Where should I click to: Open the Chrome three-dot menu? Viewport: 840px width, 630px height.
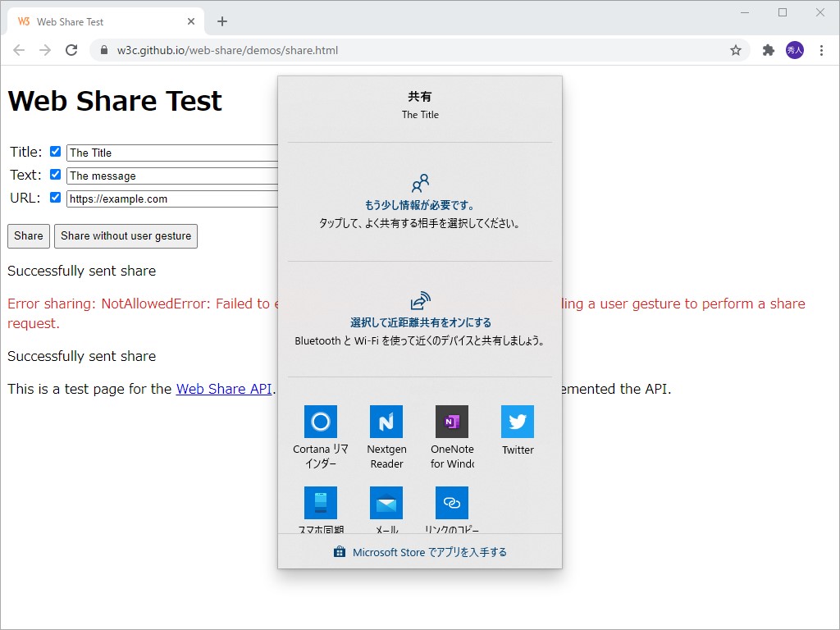(x=822, y=50)
